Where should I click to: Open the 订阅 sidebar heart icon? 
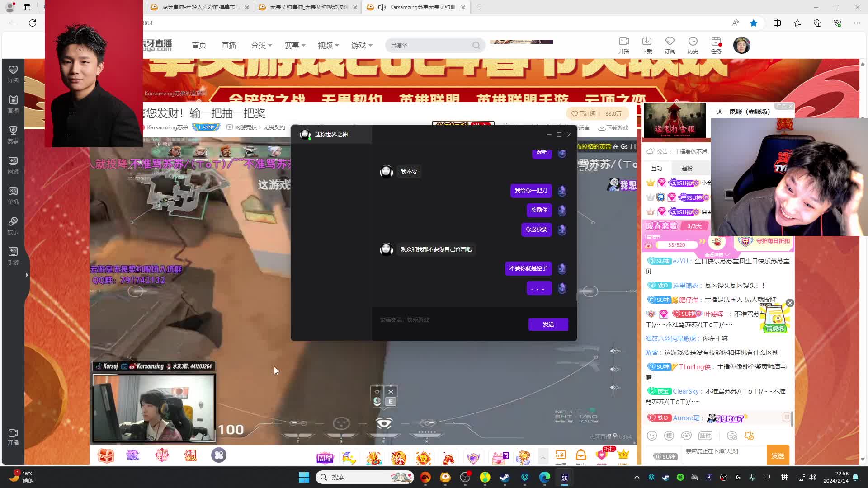(x=13, y=74)
